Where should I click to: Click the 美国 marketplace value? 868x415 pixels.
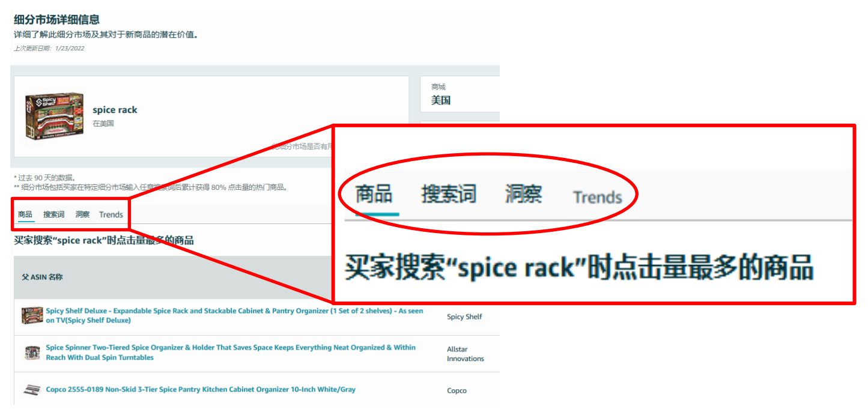tap(441, 100)
